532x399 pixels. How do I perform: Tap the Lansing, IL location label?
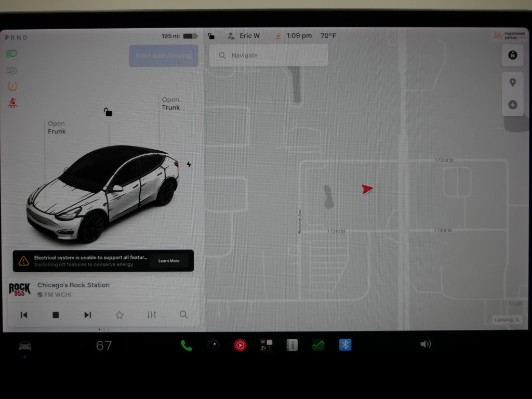[x=507, y=320]
